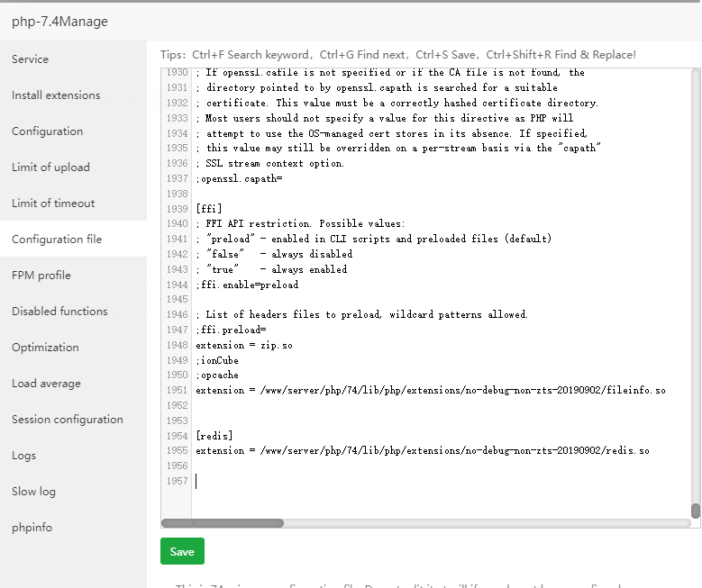Click the green Save button
Image resolution: width=702 pixels, height=588 pixels.
[x=182, y=551]
